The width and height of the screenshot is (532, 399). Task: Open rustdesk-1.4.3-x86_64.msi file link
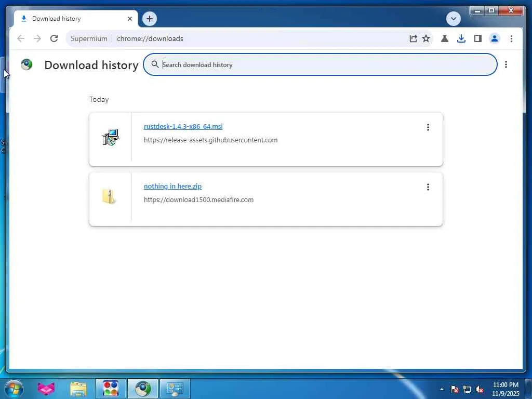183,127
